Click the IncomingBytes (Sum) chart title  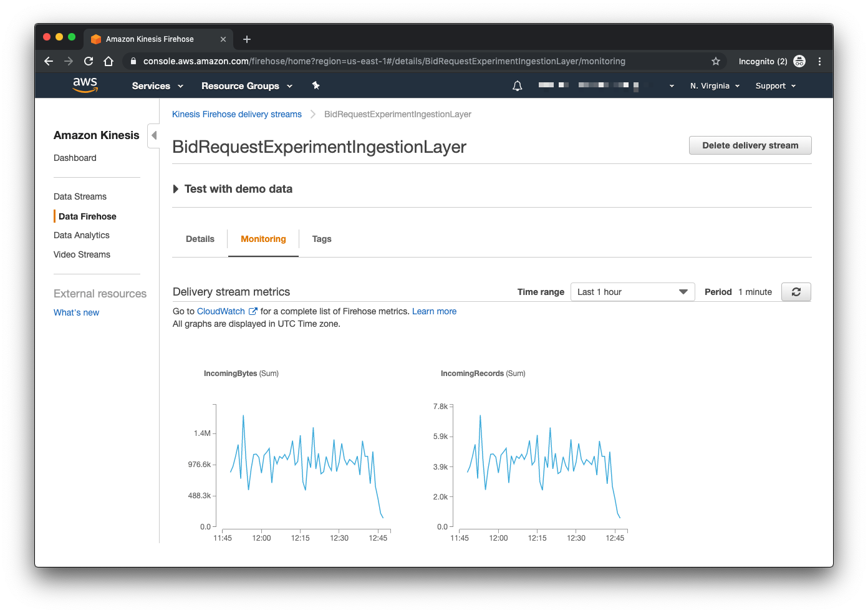pyautogui.click(x=241, y=374)
